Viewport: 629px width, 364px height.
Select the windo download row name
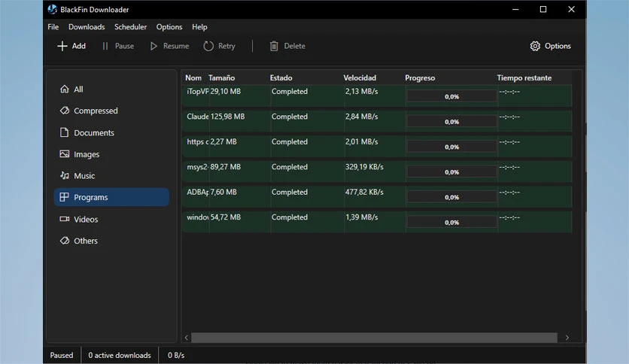197,217
